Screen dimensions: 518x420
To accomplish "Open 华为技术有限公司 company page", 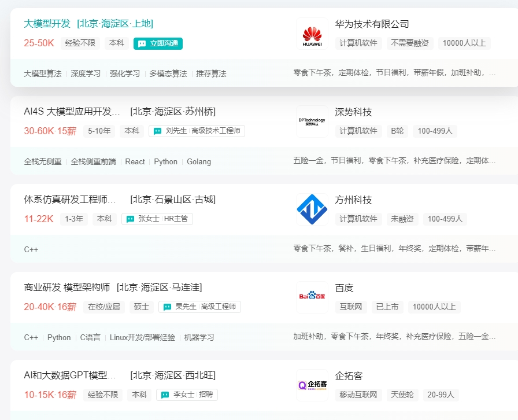I will point(372,24).
